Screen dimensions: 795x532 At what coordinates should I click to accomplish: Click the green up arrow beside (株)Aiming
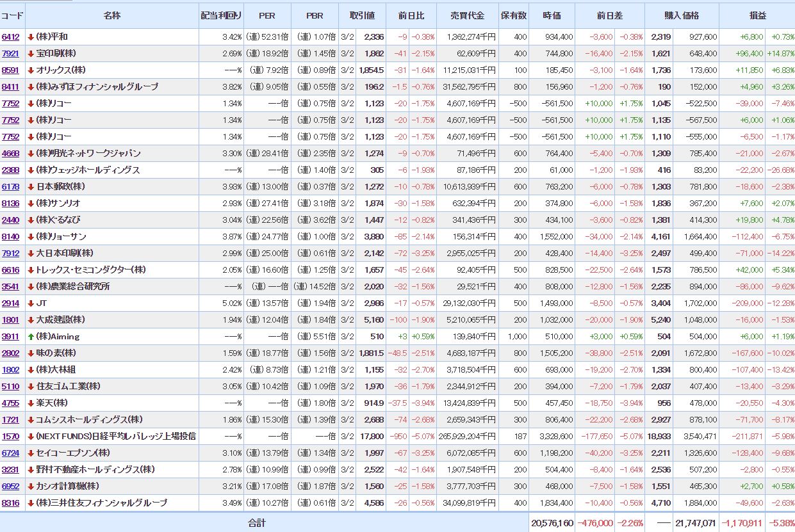click(x=31, y=337)
